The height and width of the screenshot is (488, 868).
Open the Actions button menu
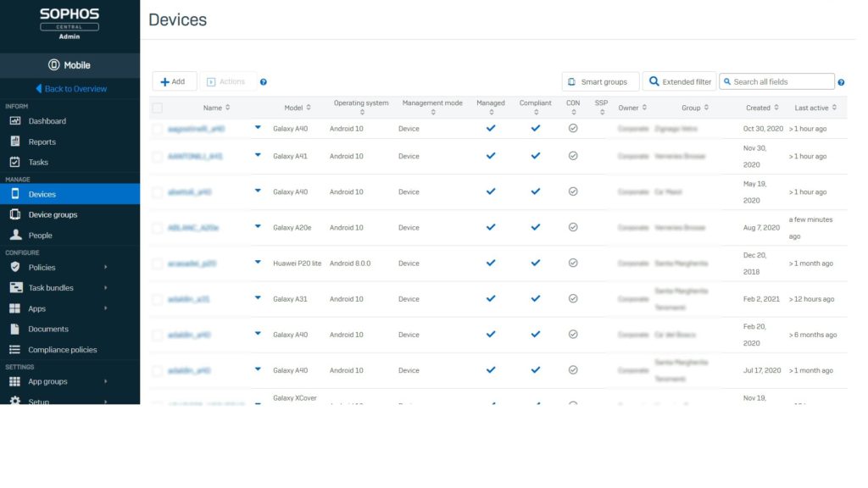pos(227,81)
